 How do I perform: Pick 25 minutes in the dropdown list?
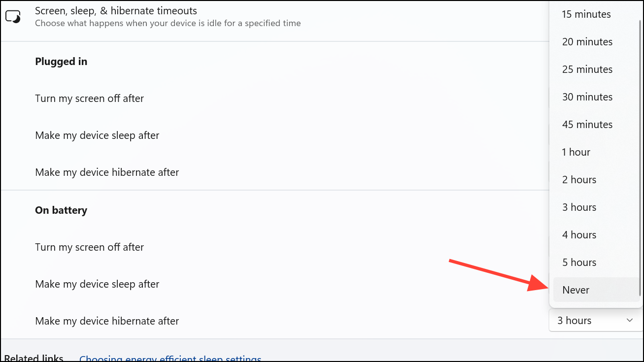pos(587,69)
